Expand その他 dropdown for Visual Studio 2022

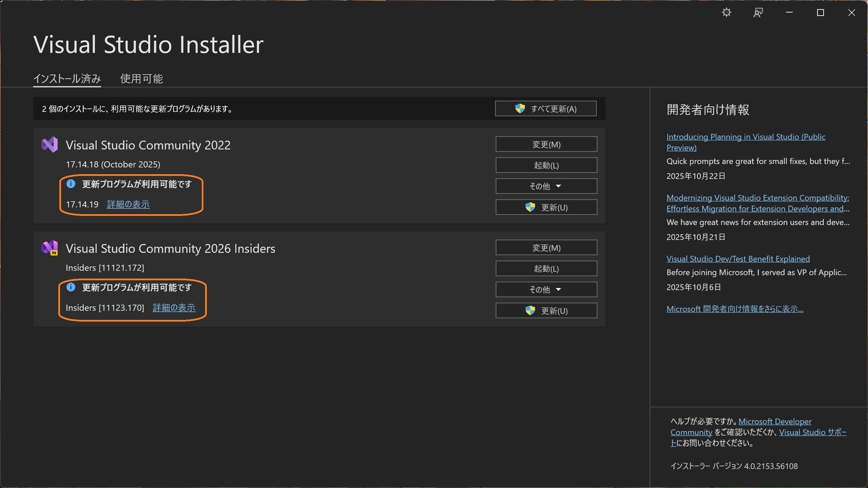546,186
